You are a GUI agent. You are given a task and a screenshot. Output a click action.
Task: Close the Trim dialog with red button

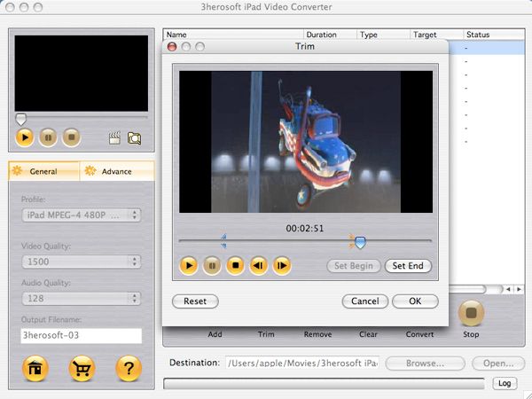tap(172, 46)
